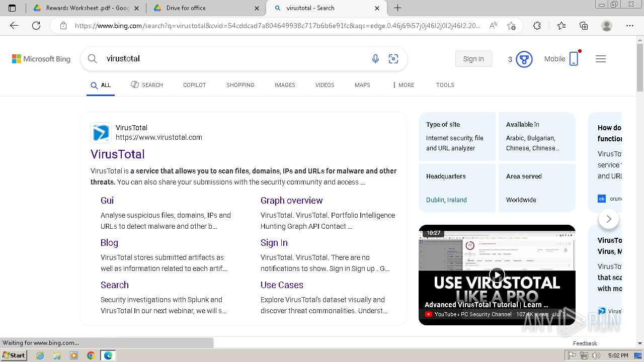The image size is (644, 362).
Task: Open visual search camera icon
Action: 393,59
